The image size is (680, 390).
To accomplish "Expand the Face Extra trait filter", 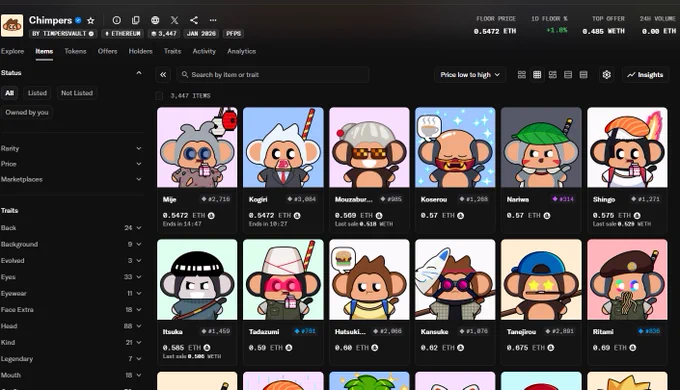I will (72, 310).
